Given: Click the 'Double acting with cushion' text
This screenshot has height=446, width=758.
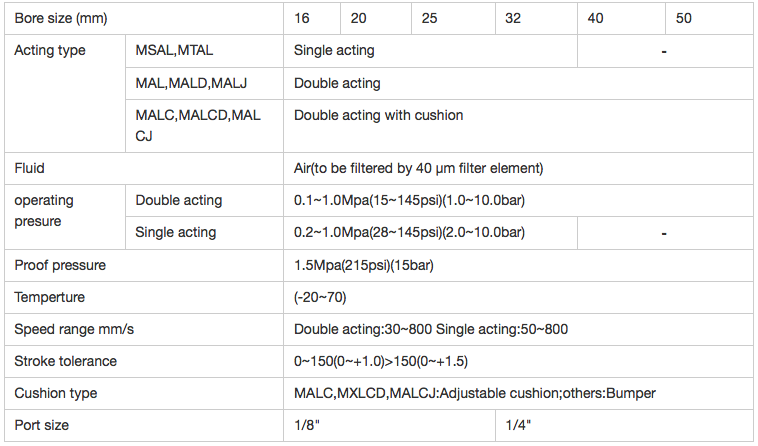Looking at the screenshot, I should coord(378,115).
